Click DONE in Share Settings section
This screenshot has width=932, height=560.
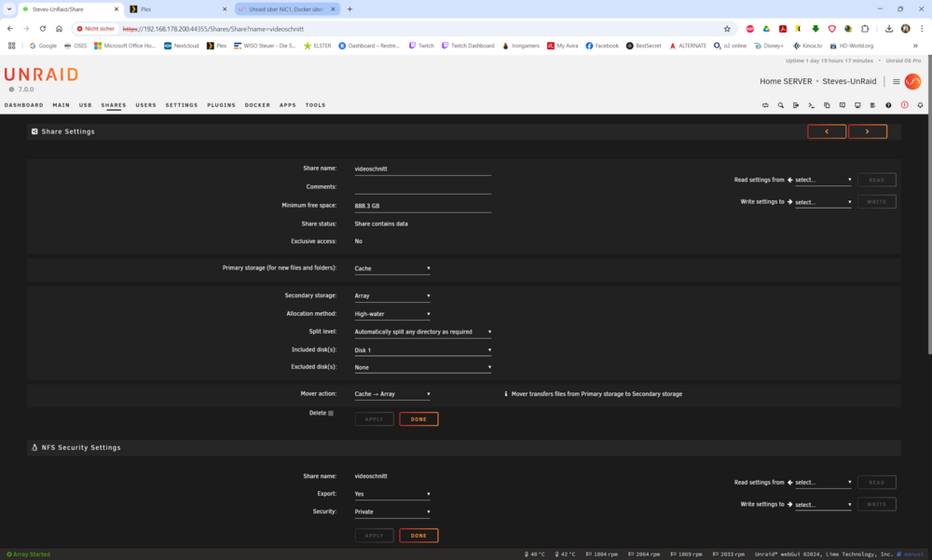[x=419, y=419]
